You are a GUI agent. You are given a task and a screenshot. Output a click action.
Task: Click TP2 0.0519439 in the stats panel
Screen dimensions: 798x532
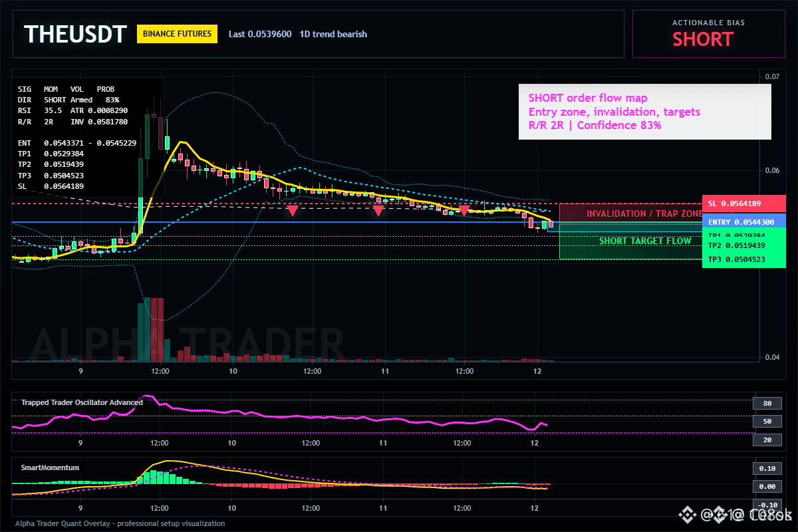click(51, 164)
